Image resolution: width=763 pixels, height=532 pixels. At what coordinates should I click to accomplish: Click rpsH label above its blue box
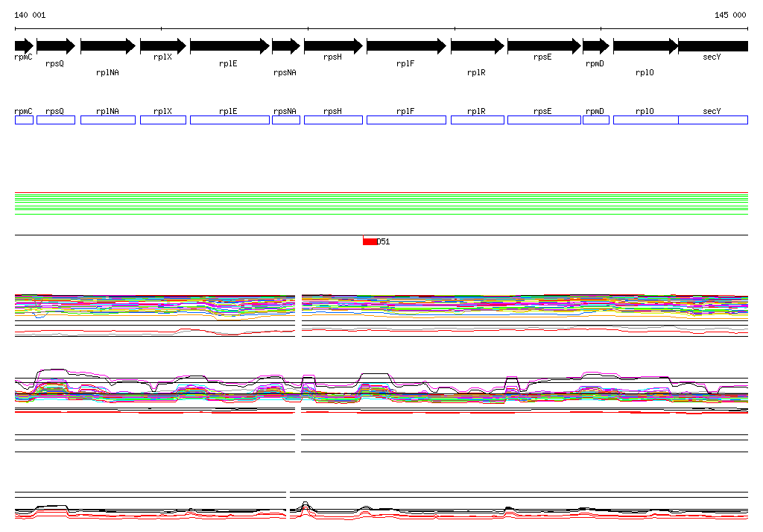coord(332,111)
